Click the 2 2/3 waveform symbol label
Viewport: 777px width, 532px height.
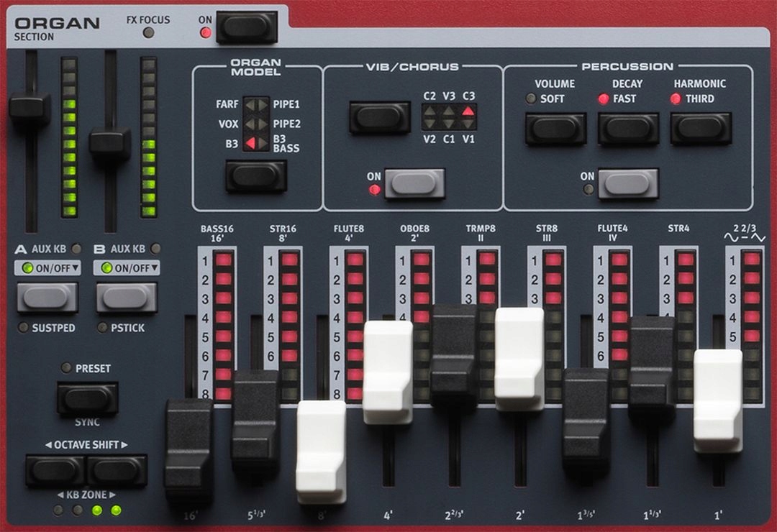click(x=745, y=234)
